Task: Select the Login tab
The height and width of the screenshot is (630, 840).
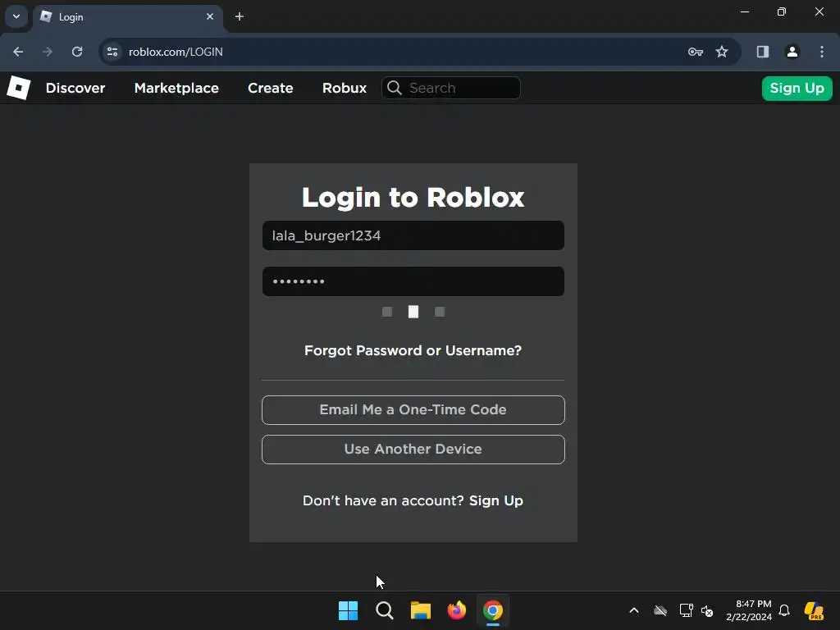Action: (x=127, y=17)
